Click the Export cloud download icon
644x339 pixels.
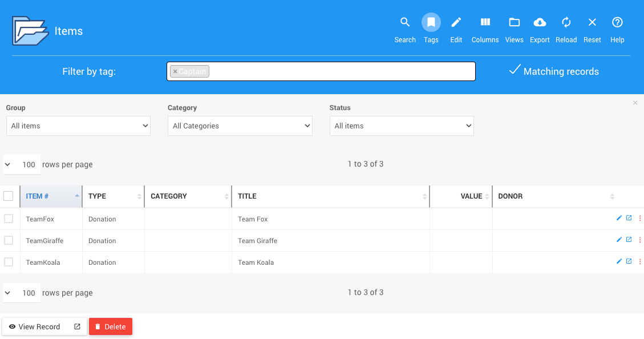[540, 23]
